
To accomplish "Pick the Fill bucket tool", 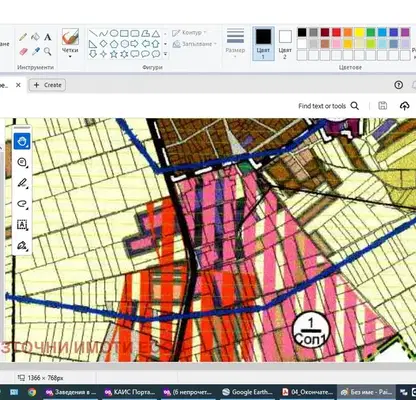I will pyautogui.click(x=35, y=37).
